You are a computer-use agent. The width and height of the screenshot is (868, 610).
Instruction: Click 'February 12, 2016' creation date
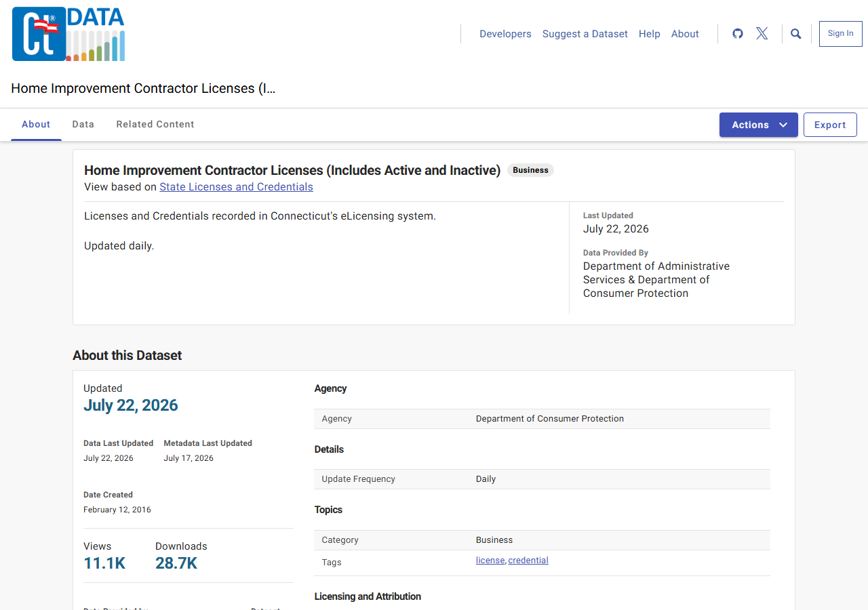117,510
